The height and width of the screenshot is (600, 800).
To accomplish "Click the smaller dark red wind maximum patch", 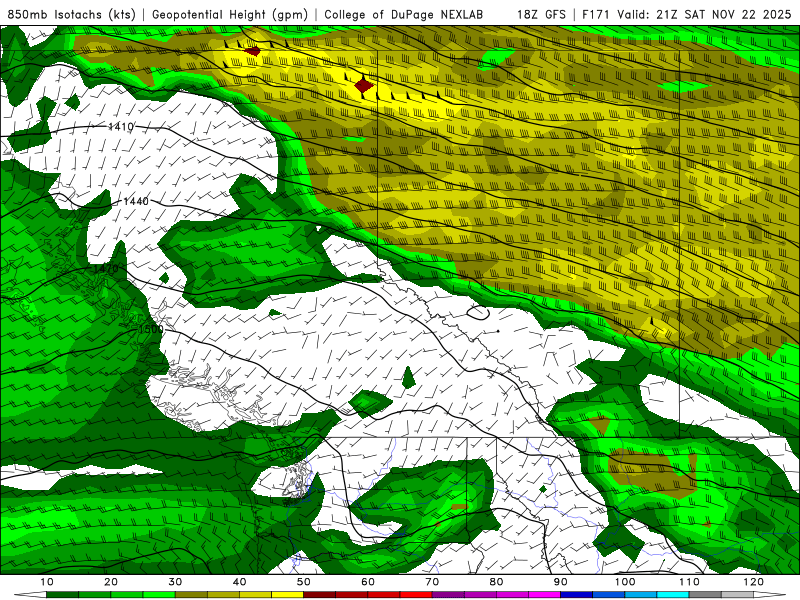I will pyautogui.click(x=253, y=51).
